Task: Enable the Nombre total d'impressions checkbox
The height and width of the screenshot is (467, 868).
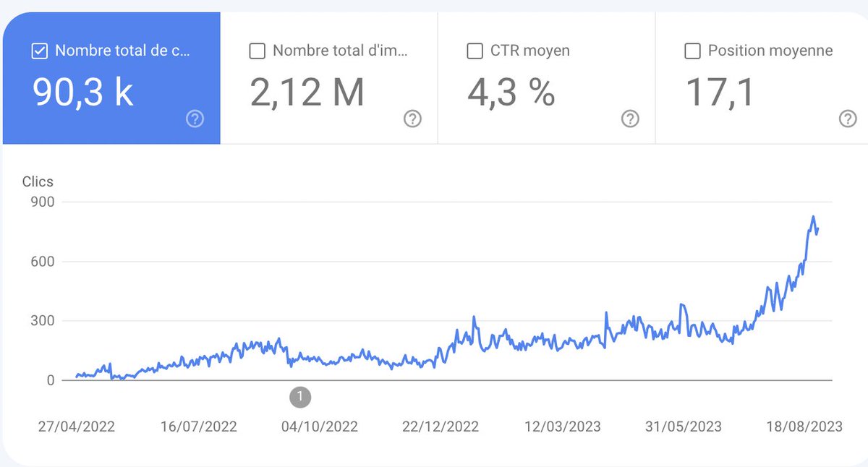Action: (257, 51)
